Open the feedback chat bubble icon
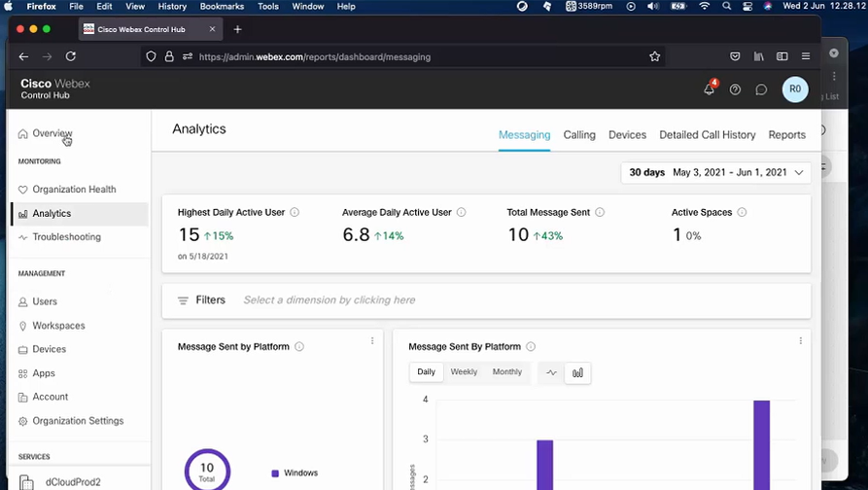 (761, 89)
